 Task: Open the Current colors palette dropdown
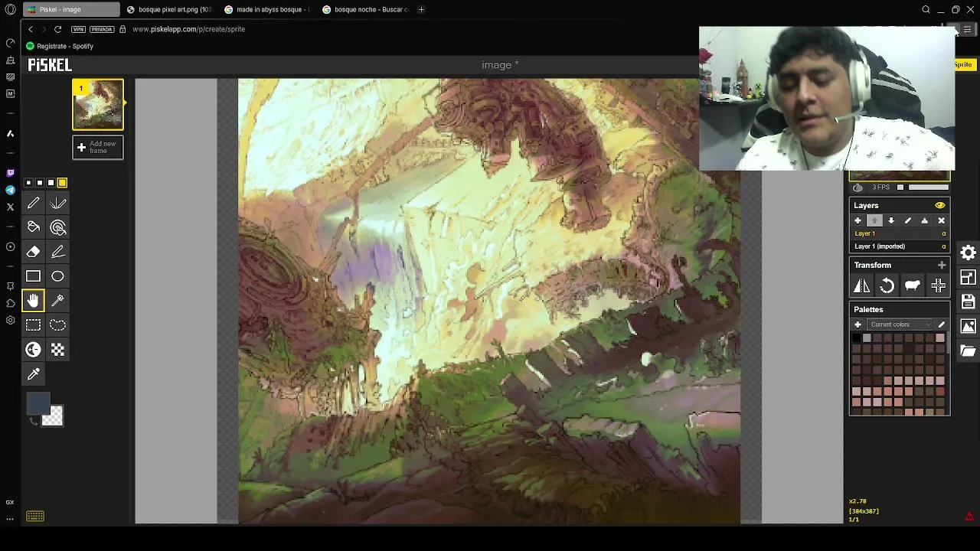pyautogui.click(x=900, y=324)
